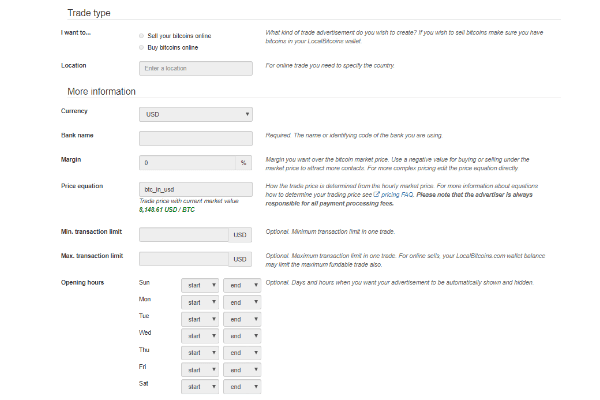Open Monday end time dropdown
Image resolution: width=600 pixels, height=400 pixels.
[x=240, y=302]
